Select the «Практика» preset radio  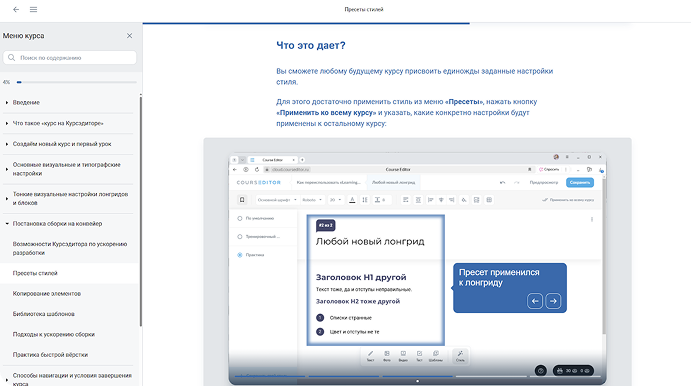(240, 255)
